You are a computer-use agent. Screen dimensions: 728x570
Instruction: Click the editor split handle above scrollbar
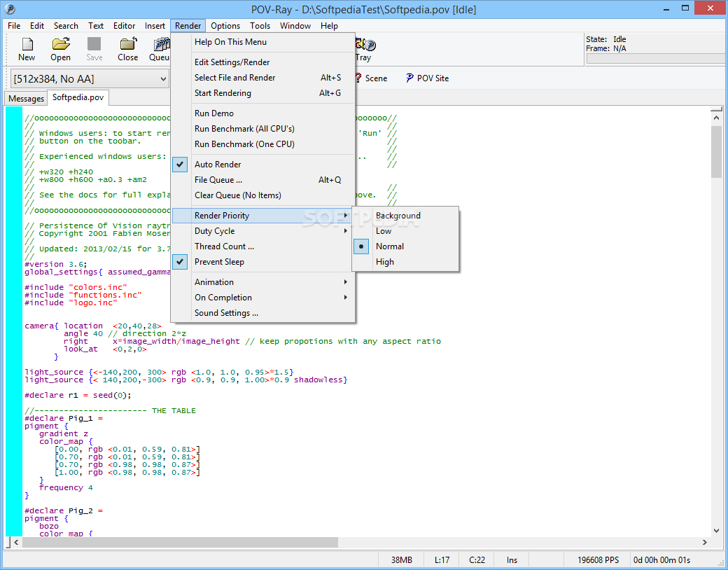(716, 109)
